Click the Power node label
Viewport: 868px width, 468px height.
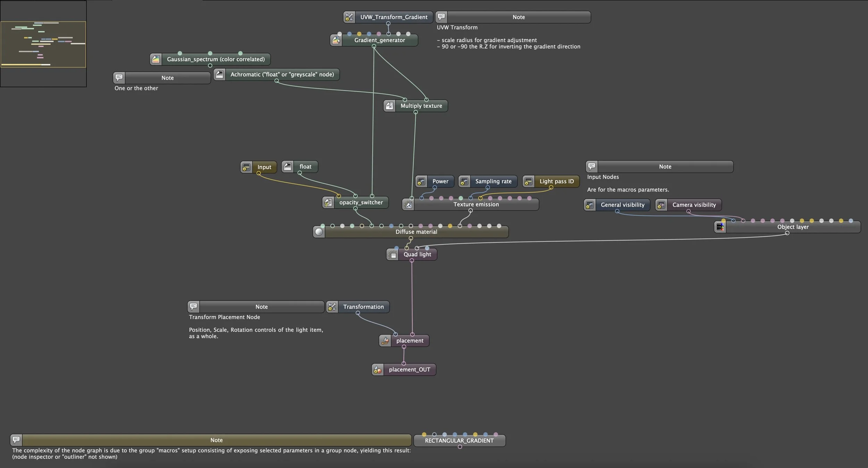click(440, 181)
